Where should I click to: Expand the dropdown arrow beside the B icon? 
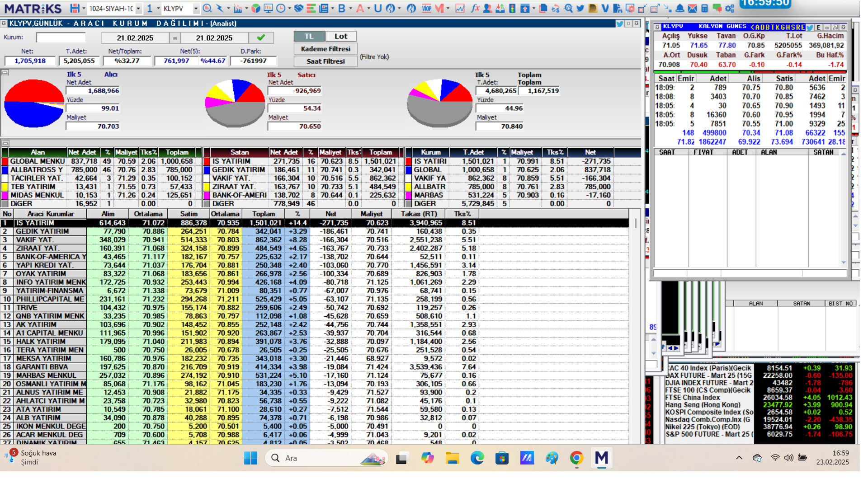[x=350, y=9]
